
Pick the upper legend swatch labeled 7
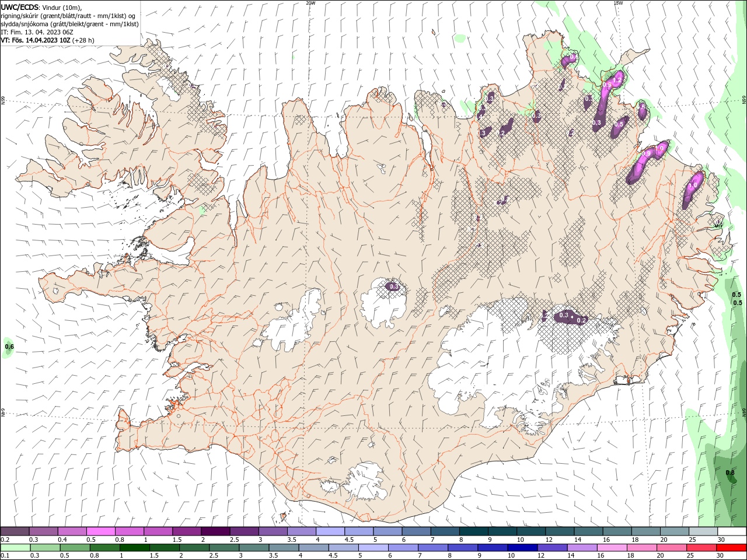point(445,531)
